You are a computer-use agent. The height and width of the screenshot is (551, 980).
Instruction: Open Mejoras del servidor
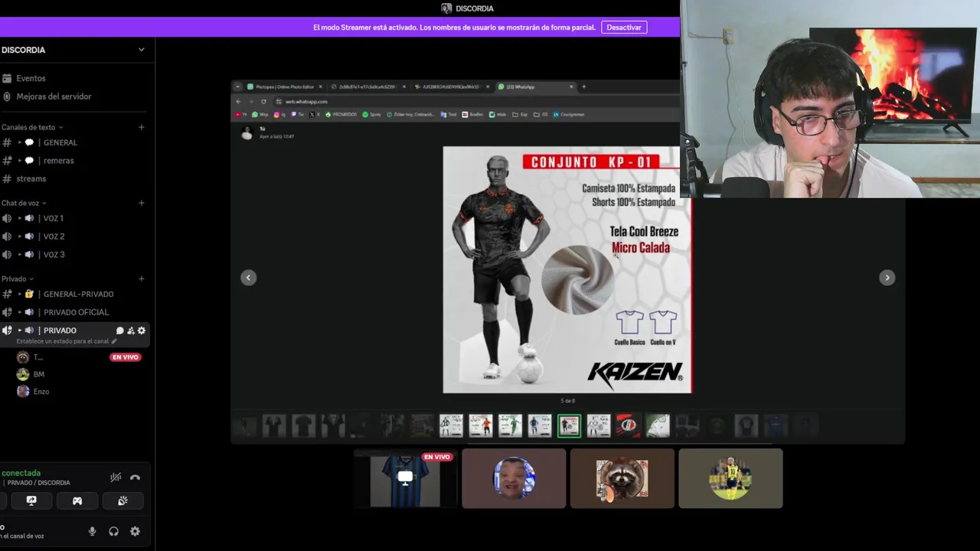tap(54, 96)
